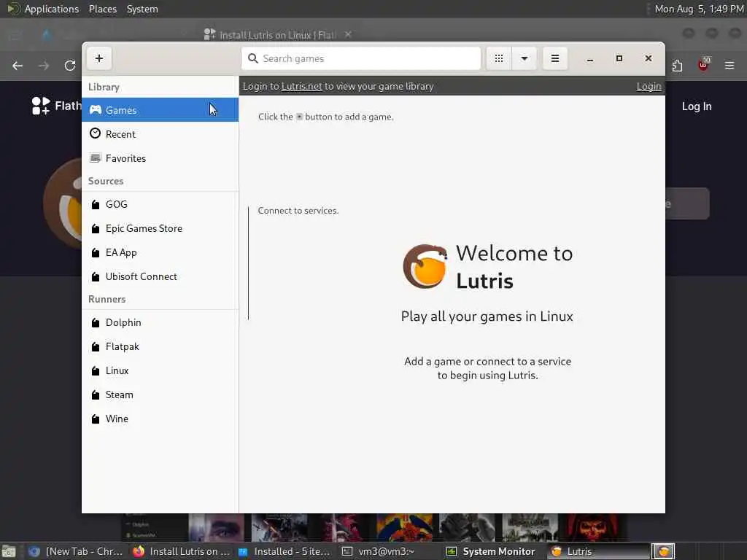Screen dimensions: 747x560
Task: Open the System menu
Action: [x=142, y=9]
